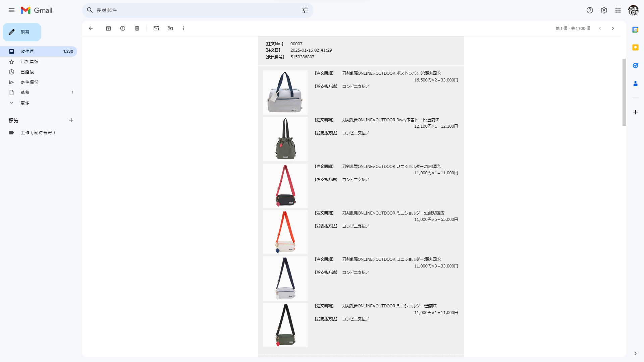Click price 16,500円×2=33,000円

pos(436,80)
